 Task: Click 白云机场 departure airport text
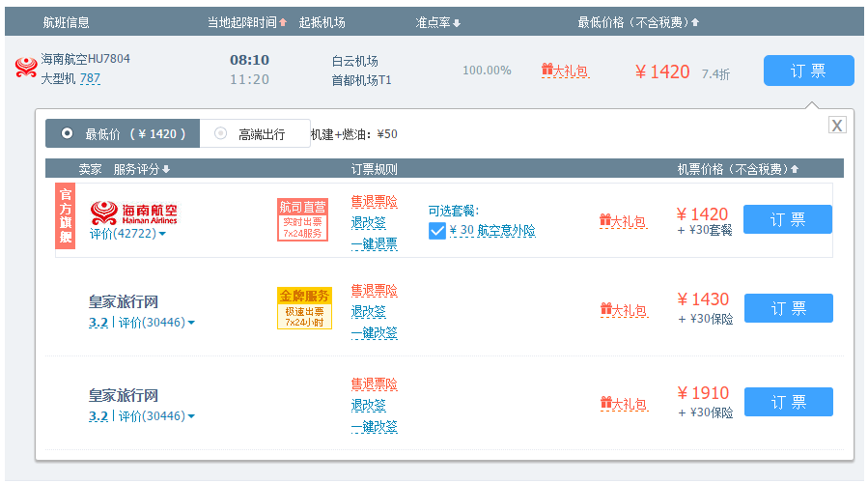(x=354, y=61)
